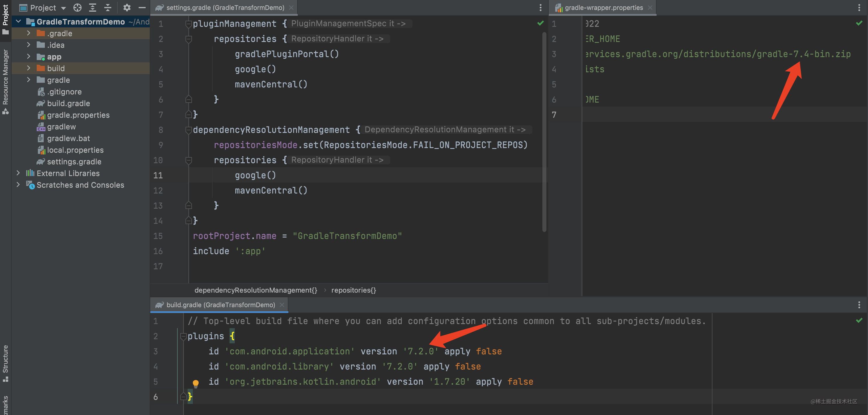Image resolution: width=868 pixels, height=415 pixels.
Task: Select the build.gradle (GradleTransformDemo) tab
Action: tap(220, 305)
